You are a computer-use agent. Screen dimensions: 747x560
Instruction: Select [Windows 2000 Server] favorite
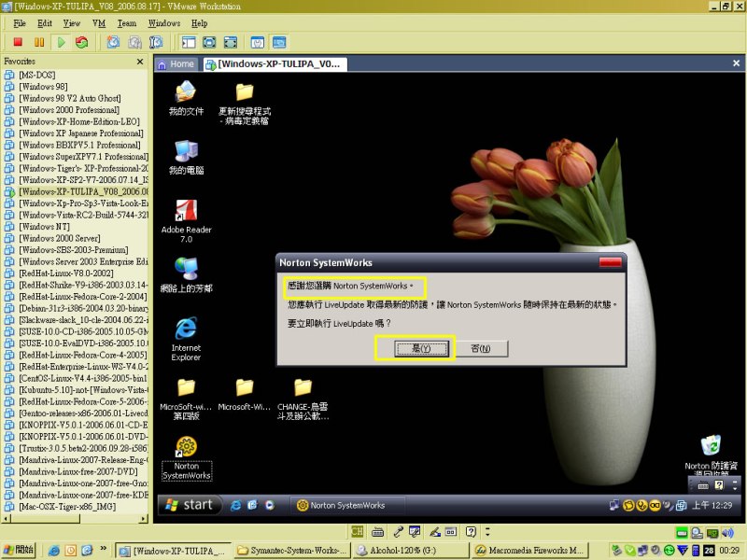coord(60,238)
